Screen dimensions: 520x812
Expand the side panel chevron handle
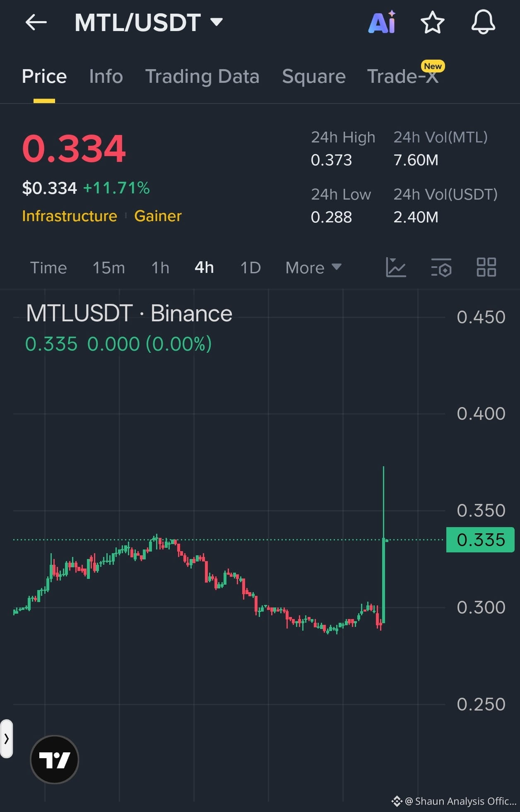point(7,739)
